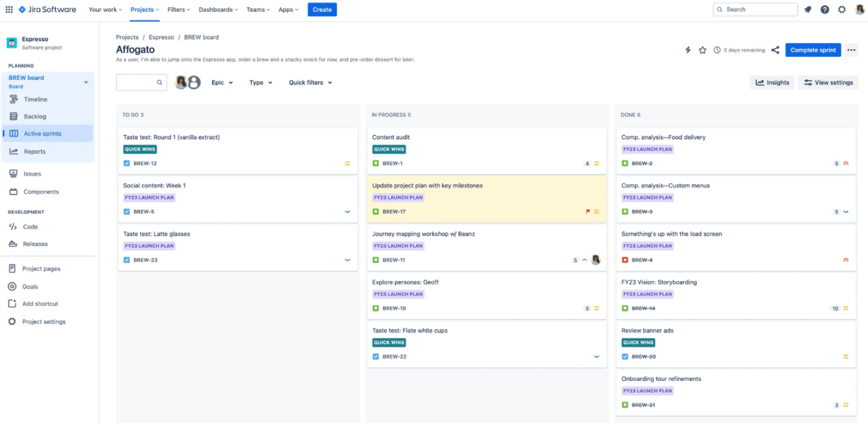Expand the Epic filter dropdown
Screen dimensions: 868x423
click(x=222, y=82)
